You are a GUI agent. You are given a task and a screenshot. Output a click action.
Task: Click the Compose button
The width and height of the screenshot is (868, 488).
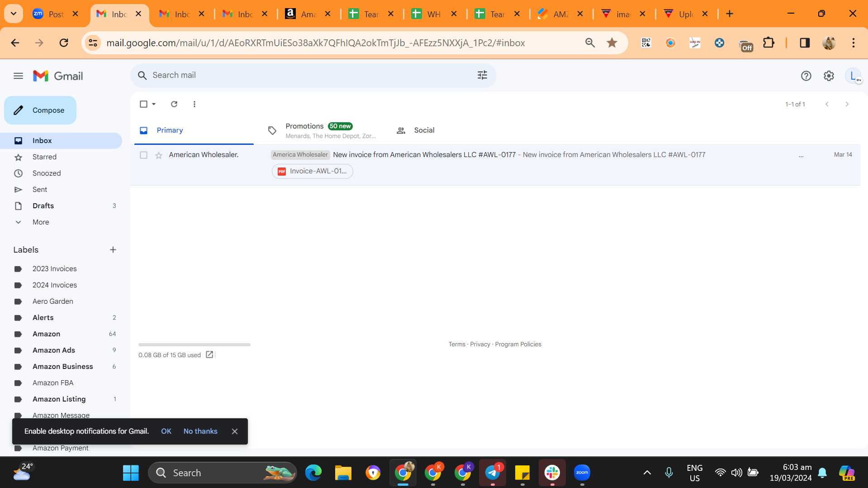pyautogui.click(x=40, y=110)
